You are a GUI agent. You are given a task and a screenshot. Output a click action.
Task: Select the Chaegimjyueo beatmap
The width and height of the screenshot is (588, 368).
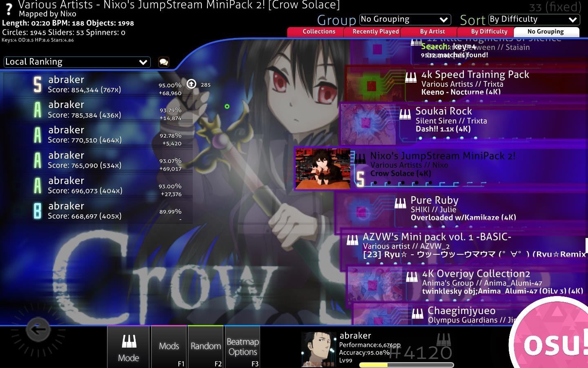(x=433, y=315)
